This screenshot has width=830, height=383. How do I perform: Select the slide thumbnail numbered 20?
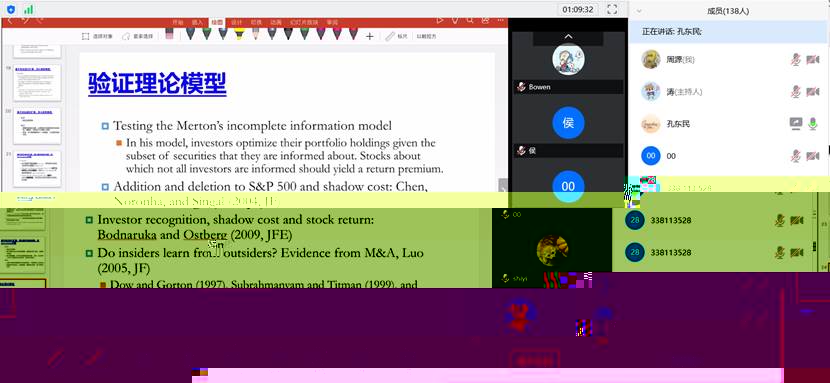point(37,125)
